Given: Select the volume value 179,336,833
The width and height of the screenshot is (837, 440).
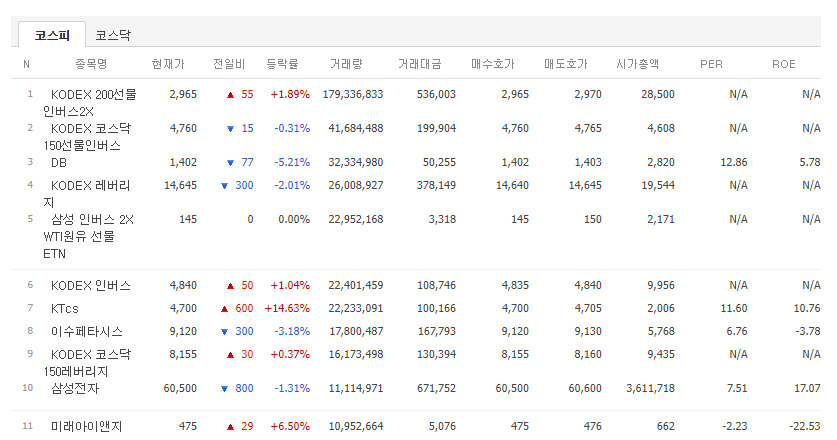Looking at the screenshot, I should [353, 94].
